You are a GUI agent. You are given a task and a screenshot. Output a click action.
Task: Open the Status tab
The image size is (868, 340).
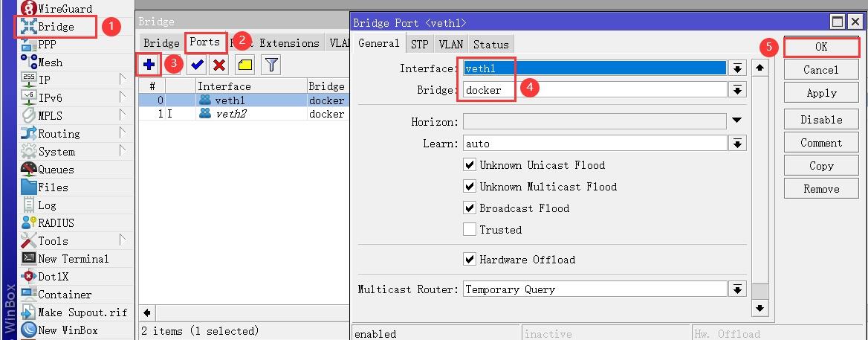point(490,45)
